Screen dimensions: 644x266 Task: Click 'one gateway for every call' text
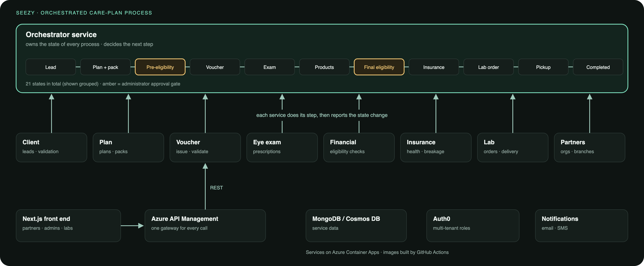pyautogui.click(x=179, y=228)
